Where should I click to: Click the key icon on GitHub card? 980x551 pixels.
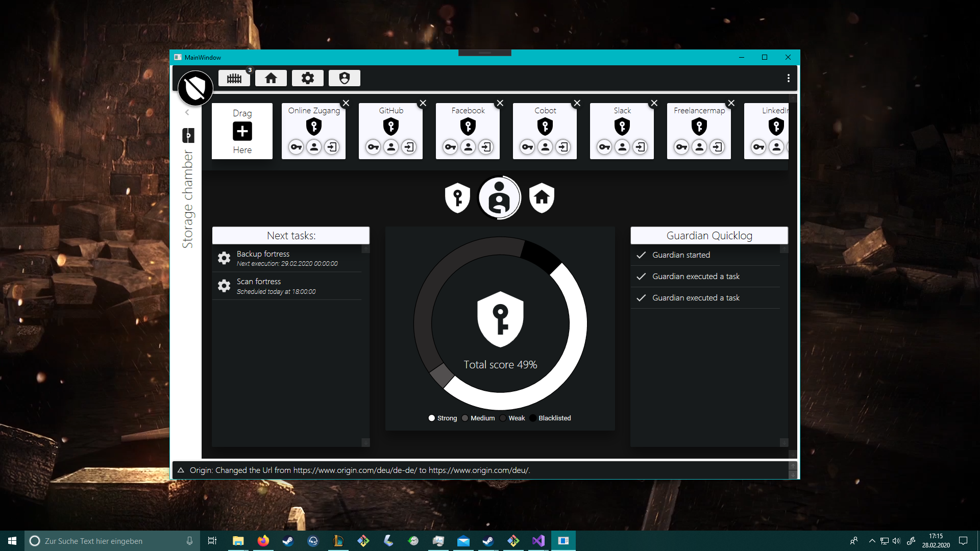click(374, 147)
